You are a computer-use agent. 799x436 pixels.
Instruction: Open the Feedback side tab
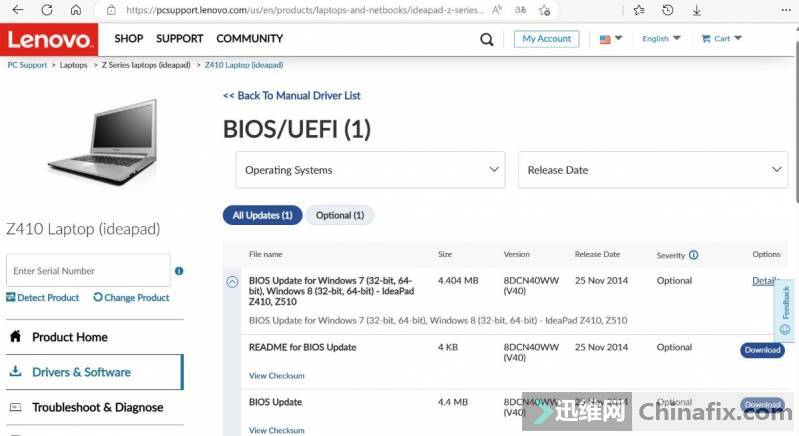point(785,310)
